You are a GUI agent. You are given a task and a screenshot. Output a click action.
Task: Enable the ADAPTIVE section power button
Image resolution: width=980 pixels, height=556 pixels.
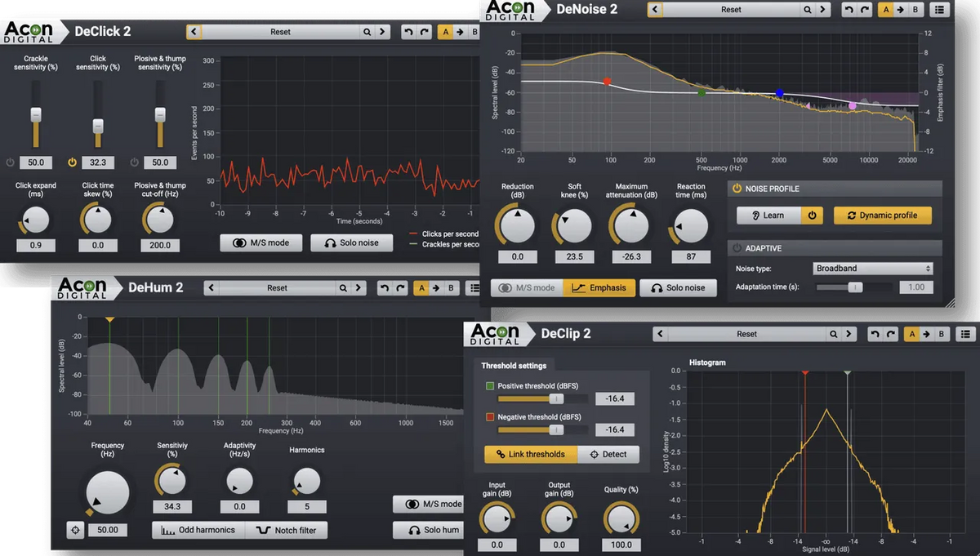pos(737,248)
